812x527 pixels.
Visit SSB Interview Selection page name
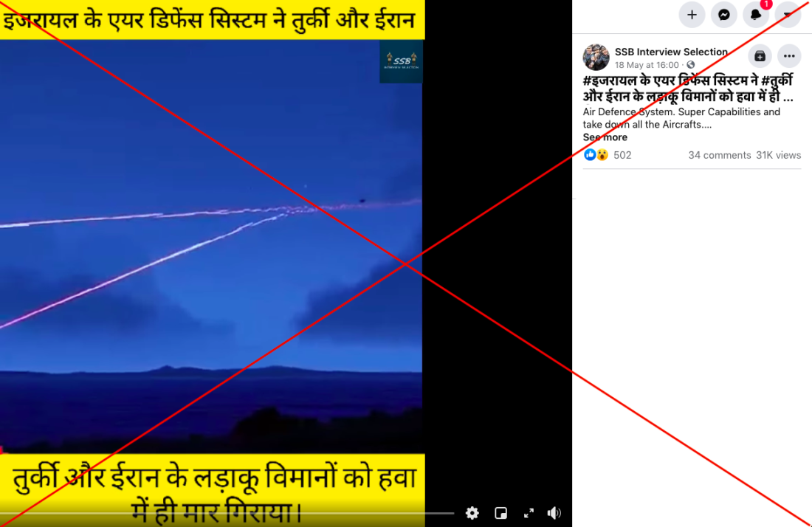coord(671,52)
